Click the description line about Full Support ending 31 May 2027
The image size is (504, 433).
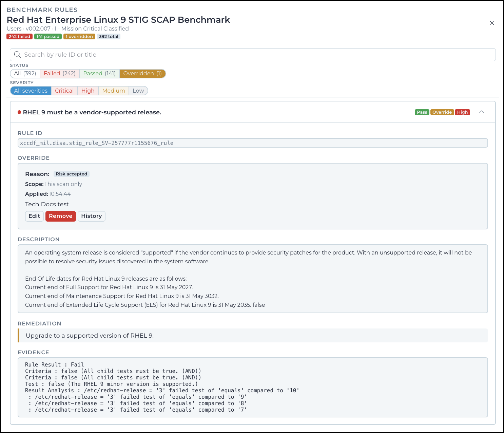click(x=109, y=287)
